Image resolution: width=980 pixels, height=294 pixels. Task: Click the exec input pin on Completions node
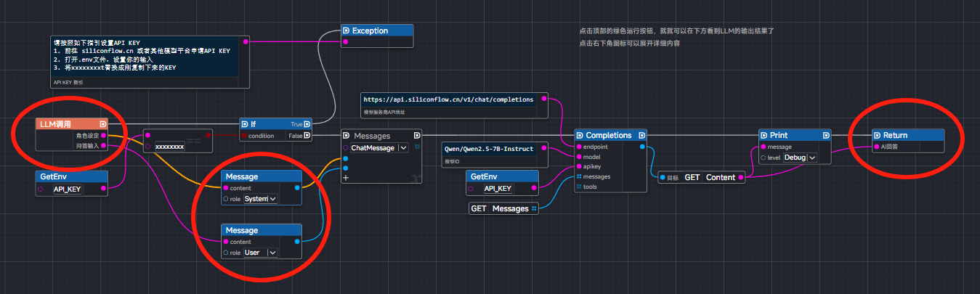coord(580,135)
